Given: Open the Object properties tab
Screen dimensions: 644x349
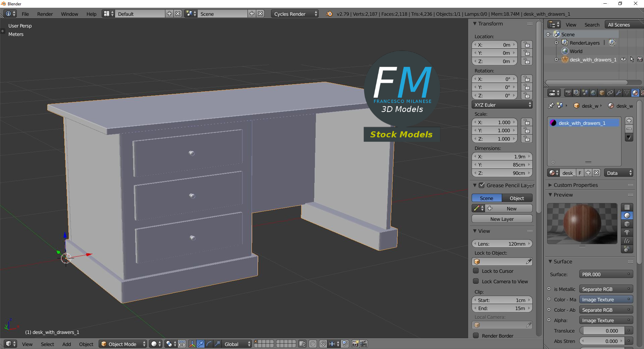Looking at the screenshot, I should (602, 93).
